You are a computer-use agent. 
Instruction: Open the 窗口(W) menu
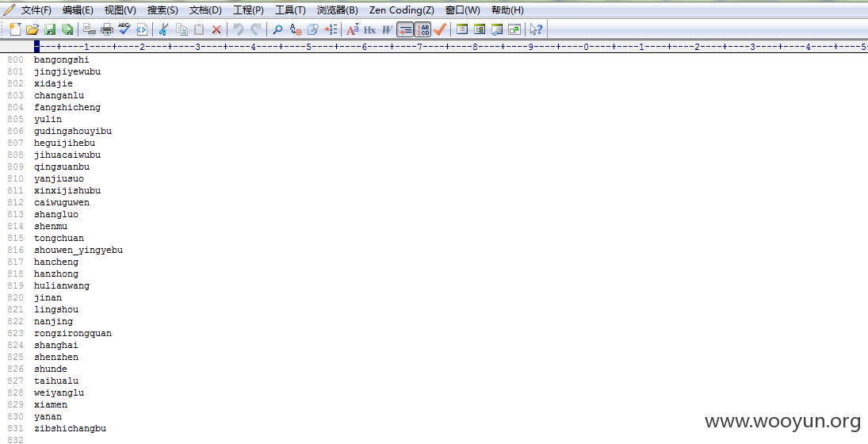[463, 10]
